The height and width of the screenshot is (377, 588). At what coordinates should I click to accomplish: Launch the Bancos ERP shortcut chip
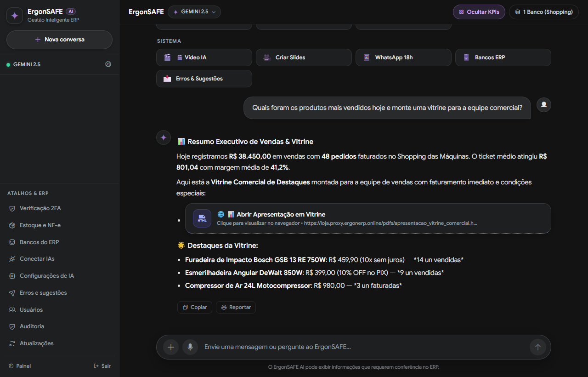click(x=503, y=57)
